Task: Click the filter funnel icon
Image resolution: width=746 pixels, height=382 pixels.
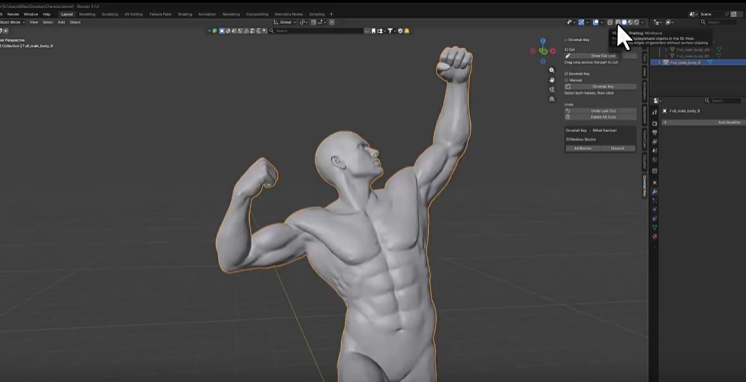Action: click(x=390, y=31)
